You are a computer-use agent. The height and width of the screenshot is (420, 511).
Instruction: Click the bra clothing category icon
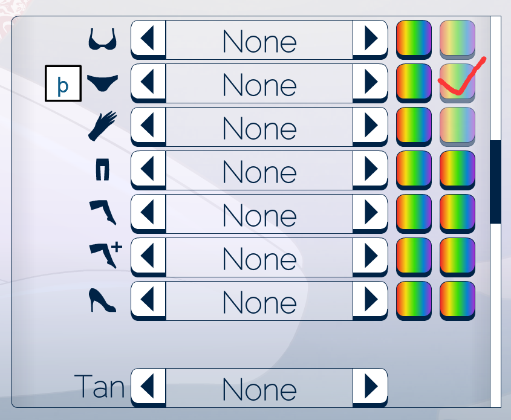(x=103, y=40)
